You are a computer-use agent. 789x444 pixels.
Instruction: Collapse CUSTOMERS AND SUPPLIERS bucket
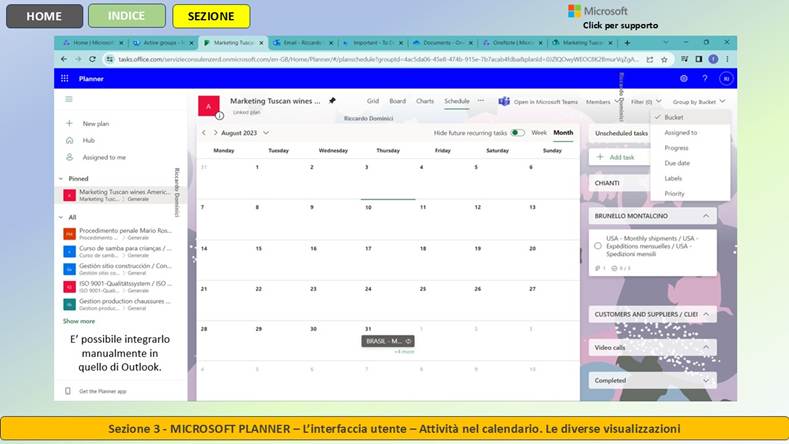tap(706, 314)
